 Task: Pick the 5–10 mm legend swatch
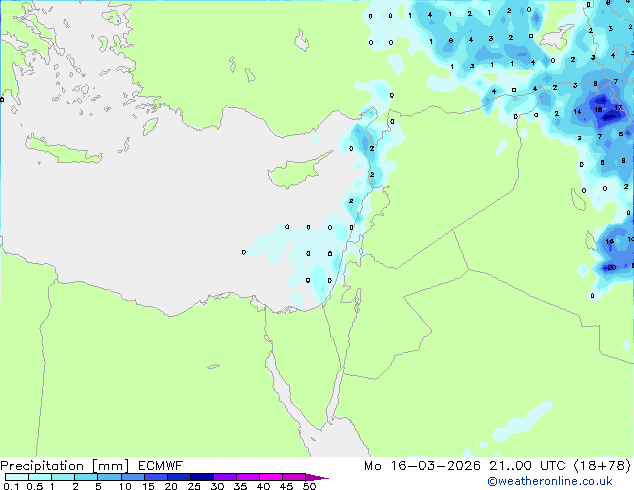tap(109, 477)
